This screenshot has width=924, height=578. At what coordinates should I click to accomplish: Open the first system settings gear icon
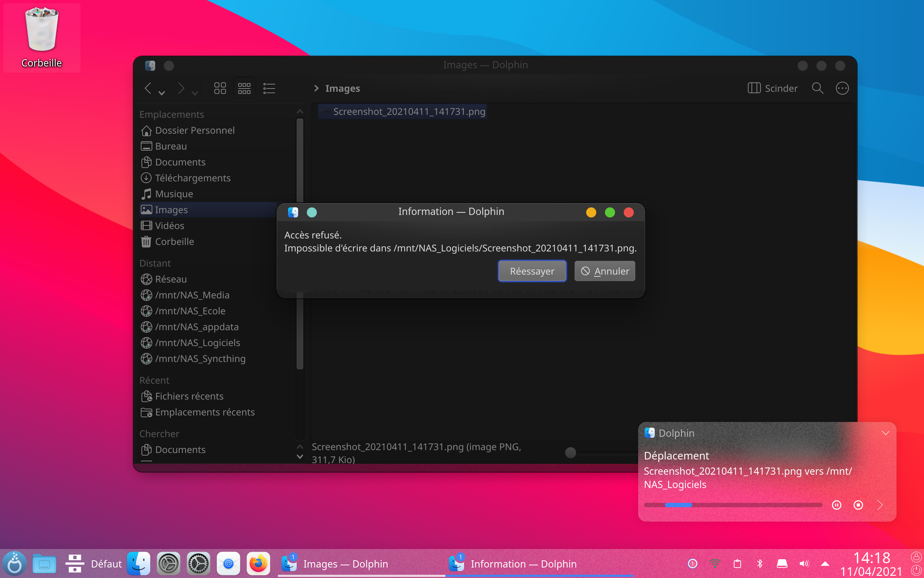169,564
